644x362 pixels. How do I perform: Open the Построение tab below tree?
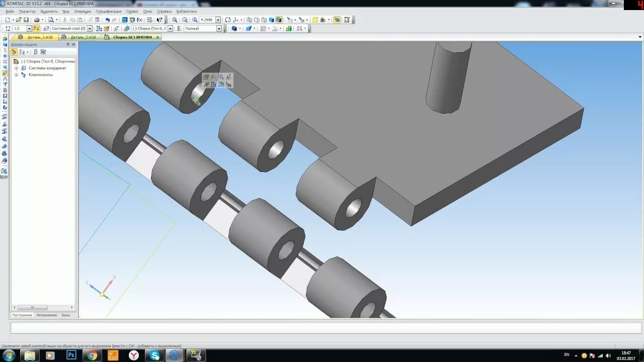[x=22, y=315]
